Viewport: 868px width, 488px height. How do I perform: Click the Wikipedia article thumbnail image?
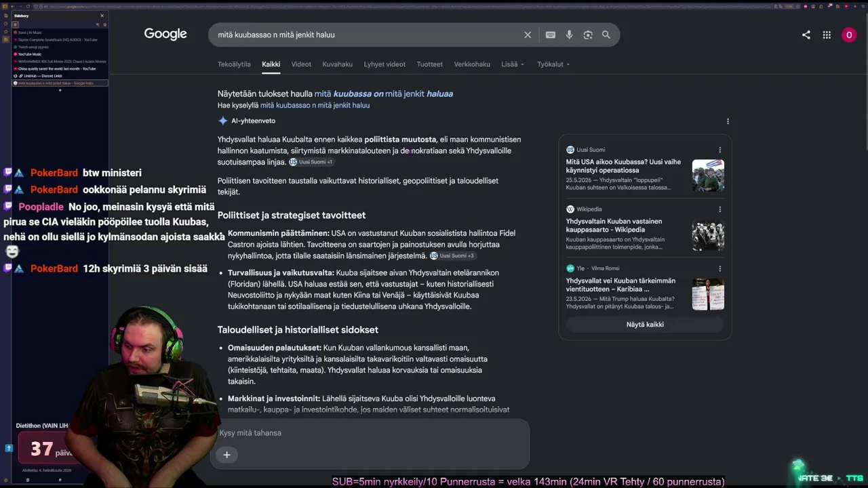click(x=708, y=235)
